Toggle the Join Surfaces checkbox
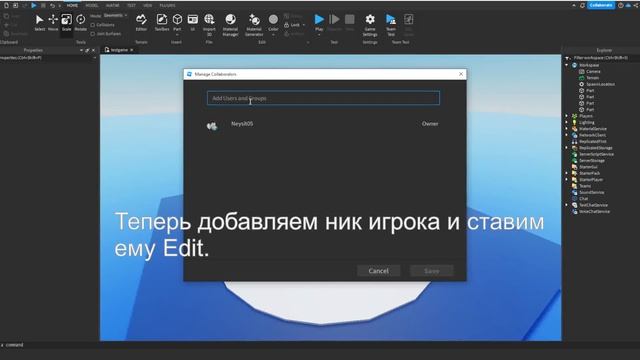The image size is (640, 360). tap(93, 34)
